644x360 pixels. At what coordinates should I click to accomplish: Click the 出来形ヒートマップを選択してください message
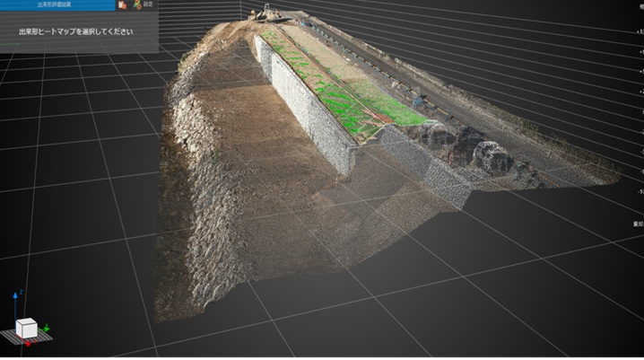tap(76, 31)
